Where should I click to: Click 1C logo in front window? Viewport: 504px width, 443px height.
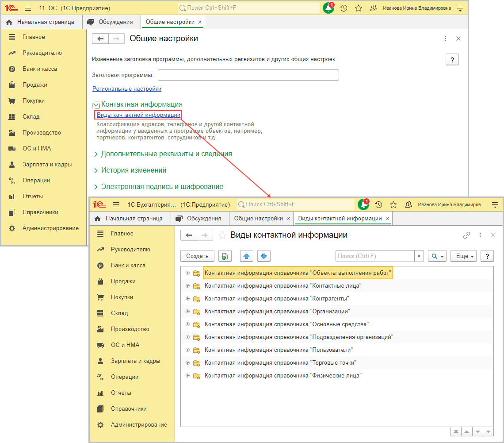click(x=99, y=204)
